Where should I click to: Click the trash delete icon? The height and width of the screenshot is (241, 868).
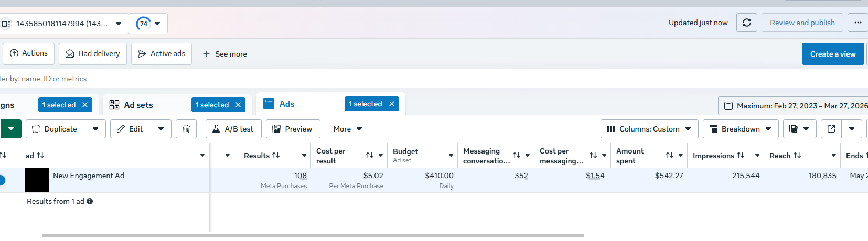tap(186, 129)
